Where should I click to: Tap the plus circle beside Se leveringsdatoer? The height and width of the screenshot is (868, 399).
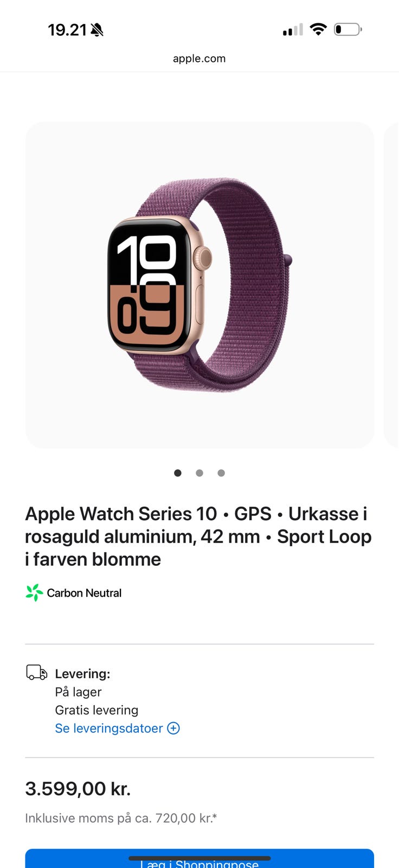pyautogui.click(x=173, y=728)
